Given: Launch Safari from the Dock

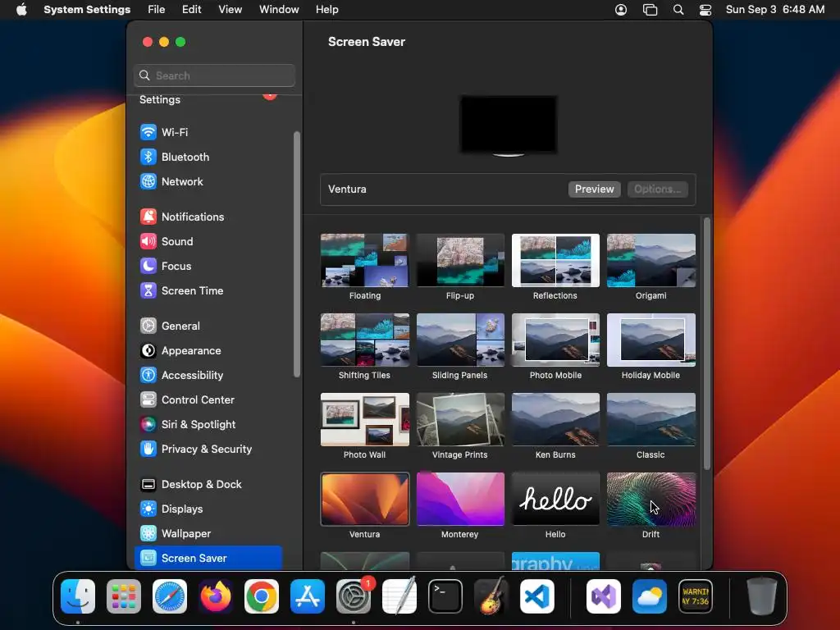Looking at the screenshot, I should pyautogui.click(x=170, y=596).
